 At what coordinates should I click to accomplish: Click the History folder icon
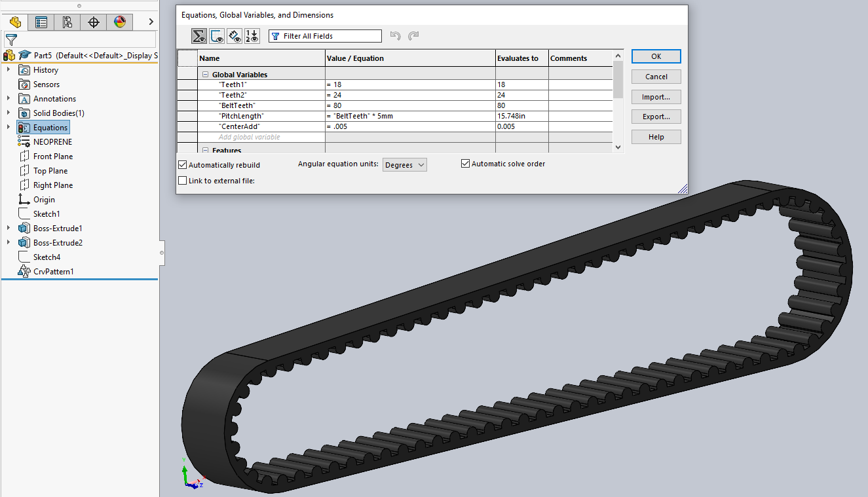[x=24, y=70]
